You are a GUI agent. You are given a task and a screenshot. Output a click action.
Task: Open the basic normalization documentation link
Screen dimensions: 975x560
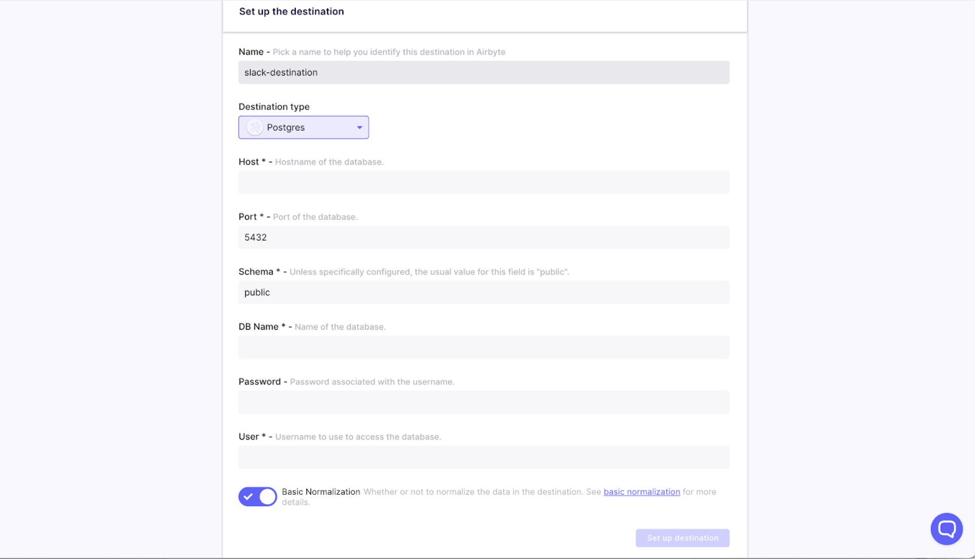[642, 492]
